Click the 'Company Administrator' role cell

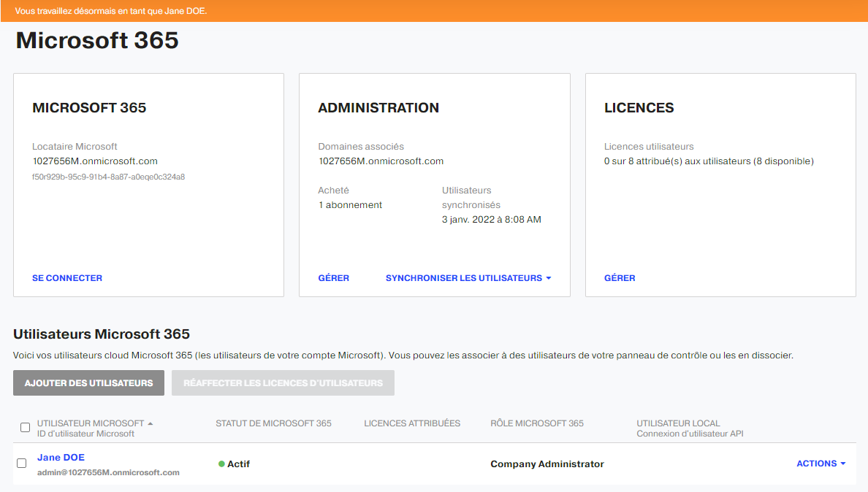pyautogui.click(x=547, y=464)
